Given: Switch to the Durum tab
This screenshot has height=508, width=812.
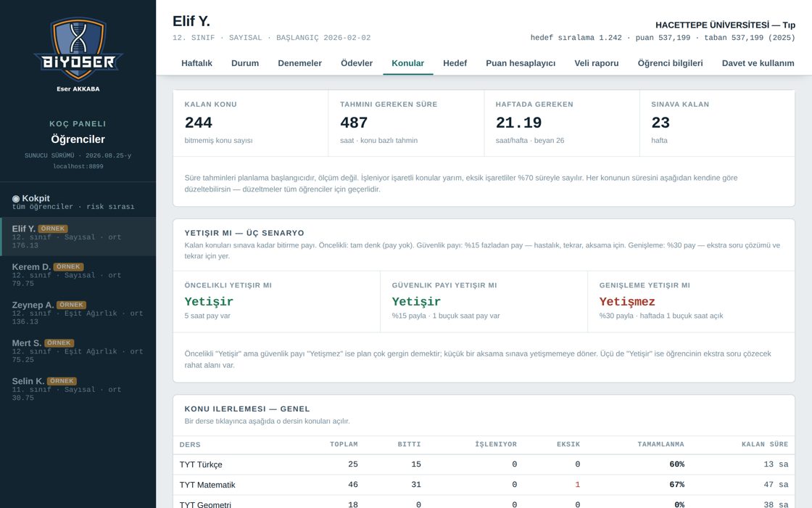Looking at the screenshot, I should pyautogui.click(x=245, y=63).
